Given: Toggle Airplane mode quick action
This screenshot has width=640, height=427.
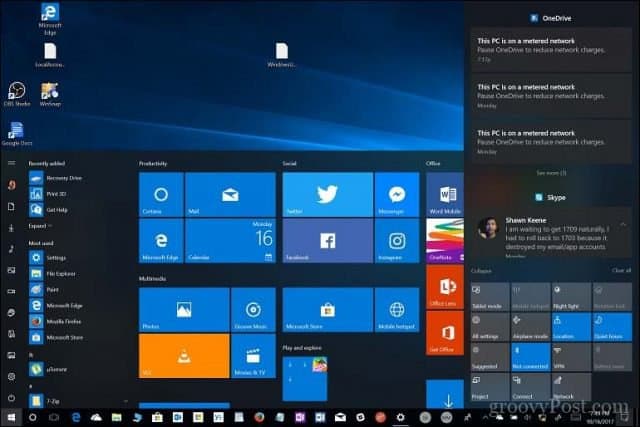Looking at the screenshot, I should click(531, 327).
